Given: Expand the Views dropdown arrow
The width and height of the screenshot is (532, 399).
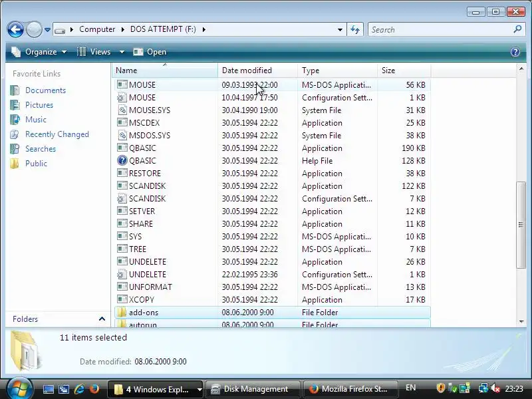Looking at the screenshot, I should (122, 52).
